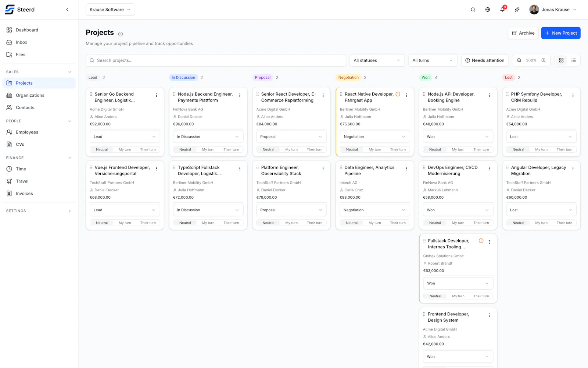This screenshot has width=588, height=368.
Task: Open status dropdown on Data Engineer Analytics Pipeline card
Action: (375, 210)
